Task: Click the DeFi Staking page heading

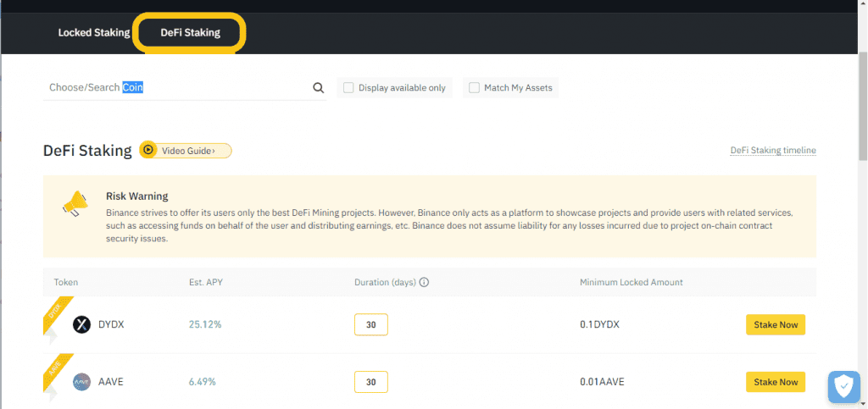Action: click(87, 151)
